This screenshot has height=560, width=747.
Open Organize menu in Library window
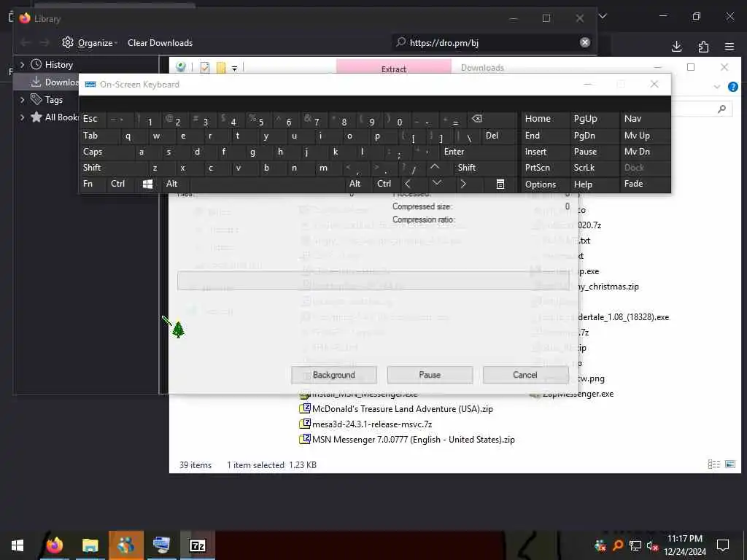(x=90, y=43)
